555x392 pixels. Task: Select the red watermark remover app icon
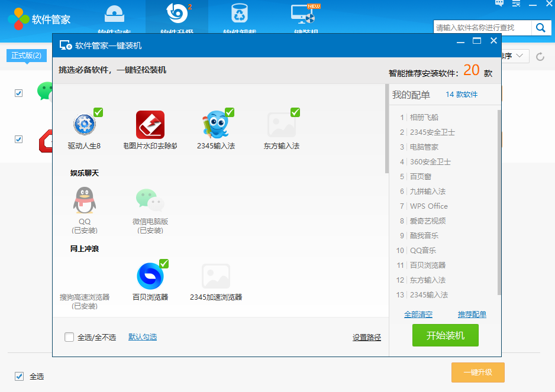coord(150,125)
